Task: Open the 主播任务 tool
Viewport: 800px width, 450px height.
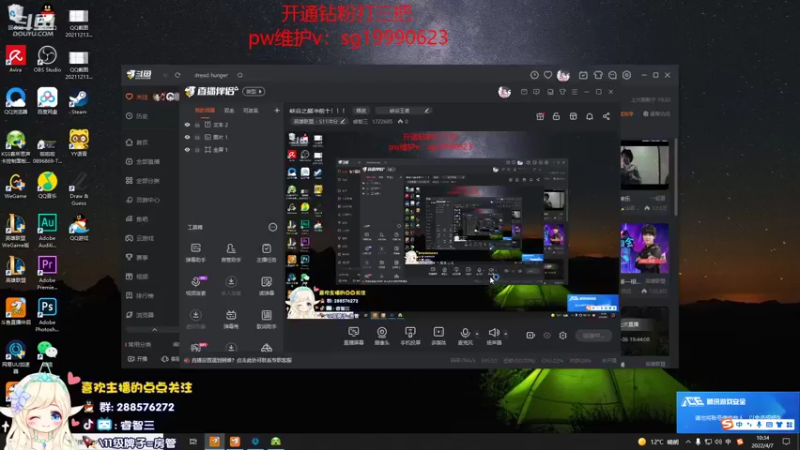Action: pos(266,253)
